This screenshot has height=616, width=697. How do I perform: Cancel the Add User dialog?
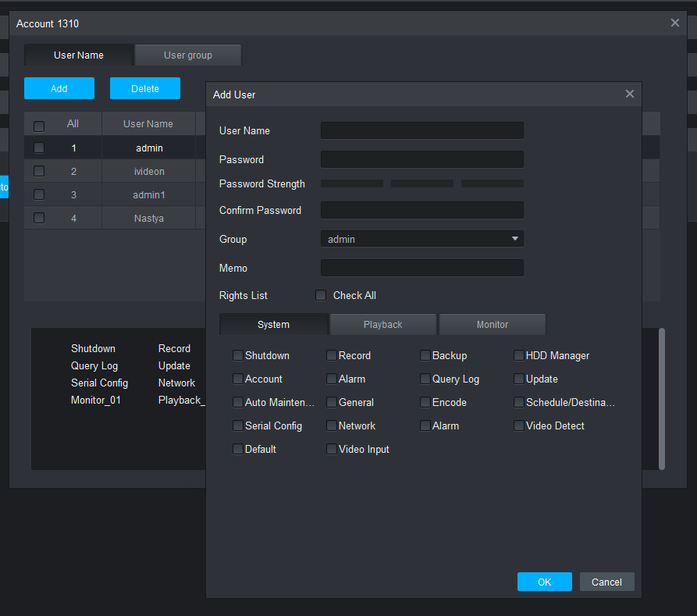(606, 582)
